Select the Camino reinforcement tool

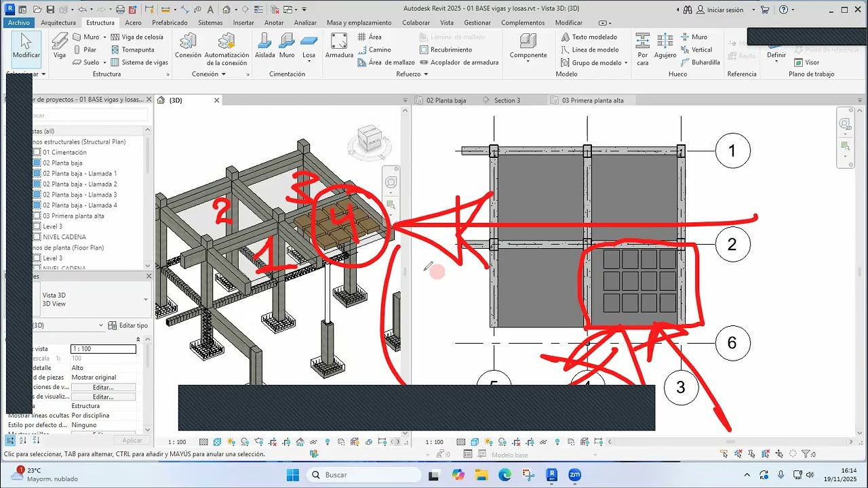(x=374, y=49)
